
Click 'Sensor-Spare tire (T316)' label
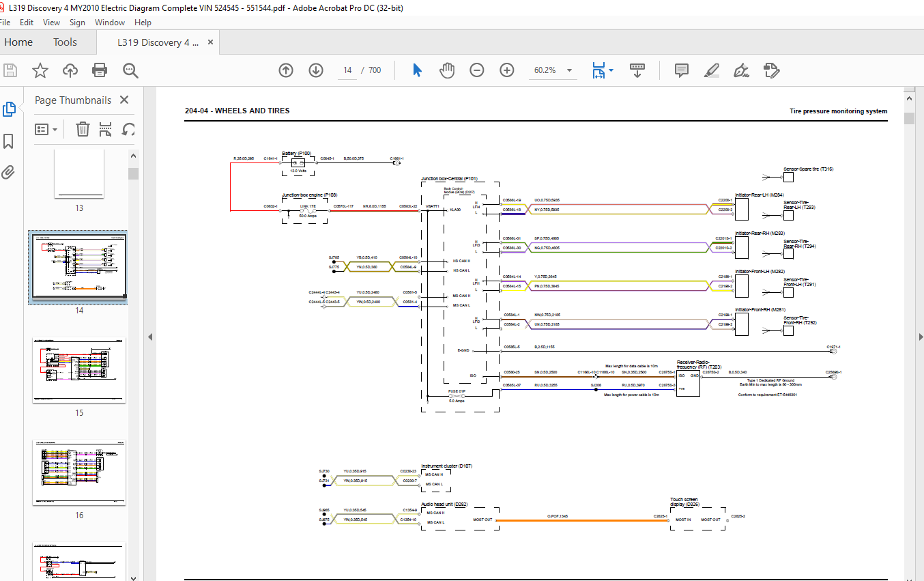click(809, 169)
